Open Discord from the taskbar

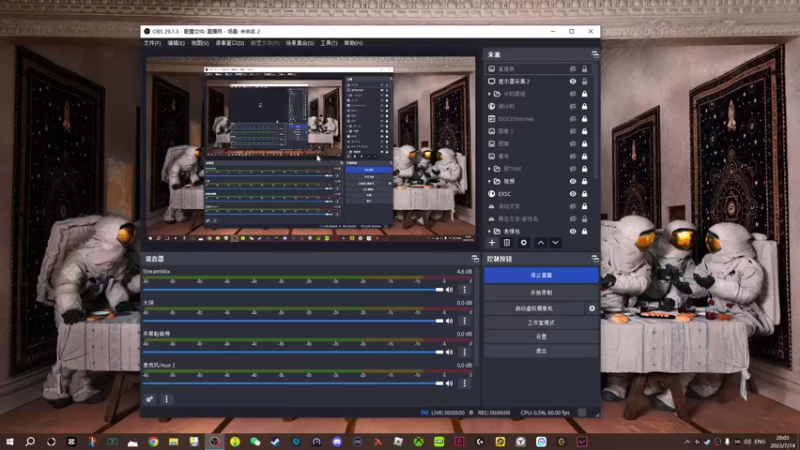pyautogui.click(x=337, y=441)
